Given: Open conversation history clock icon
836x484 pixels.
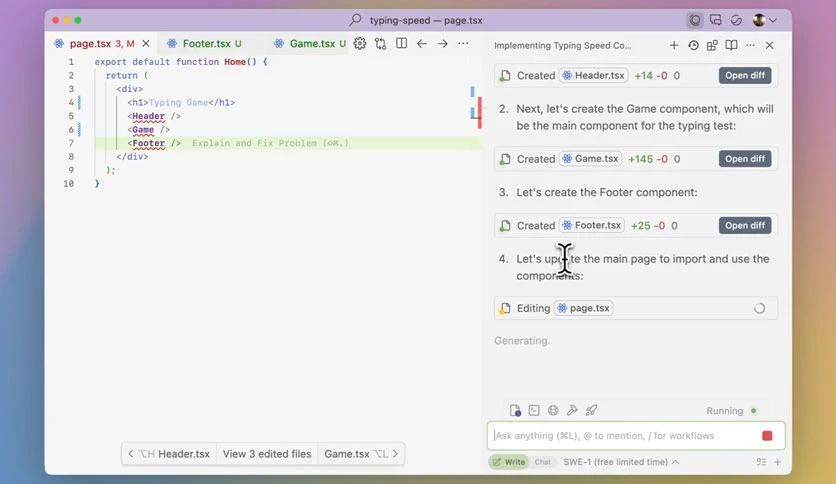Looking at the screenshot, I should click(693, 45).
